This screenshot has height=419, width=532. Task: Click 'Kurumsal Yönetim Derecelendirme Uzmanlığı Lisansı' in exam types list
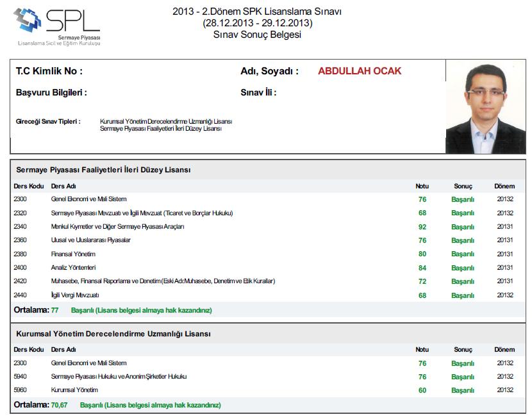(x=166, y=121)
